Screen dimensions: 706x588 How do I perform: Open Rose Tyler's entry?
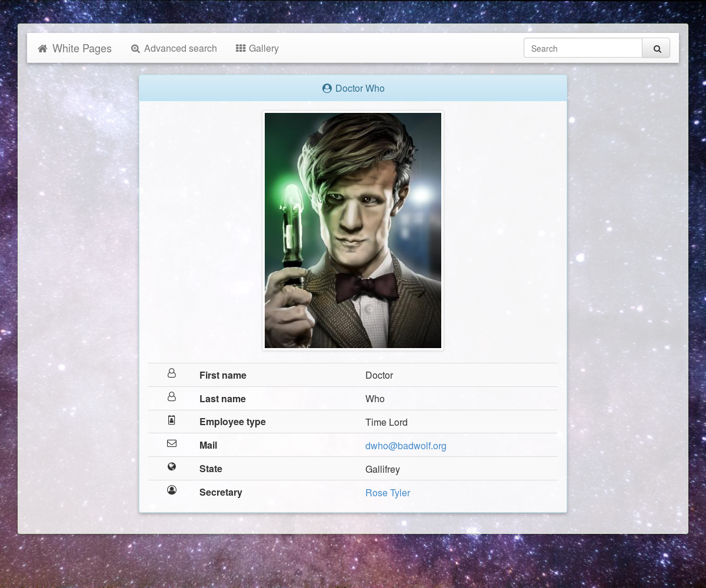tap(388, 493)
